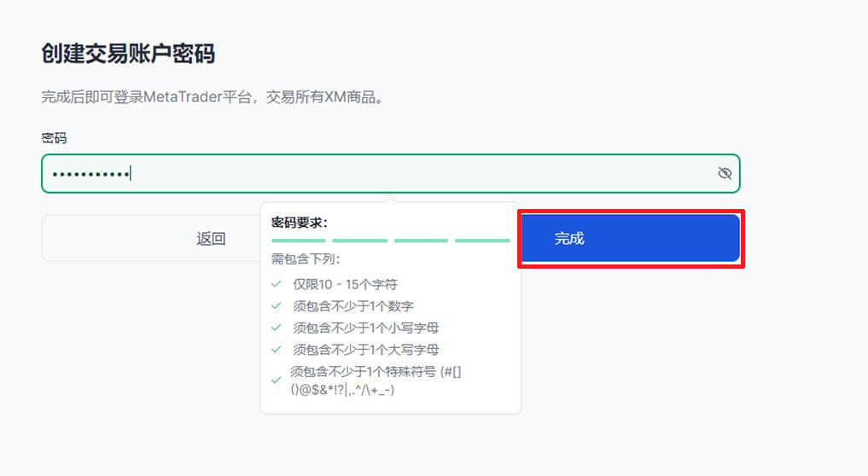Click the checkmark beside the special symbol requirement

[x=276, y=380]
